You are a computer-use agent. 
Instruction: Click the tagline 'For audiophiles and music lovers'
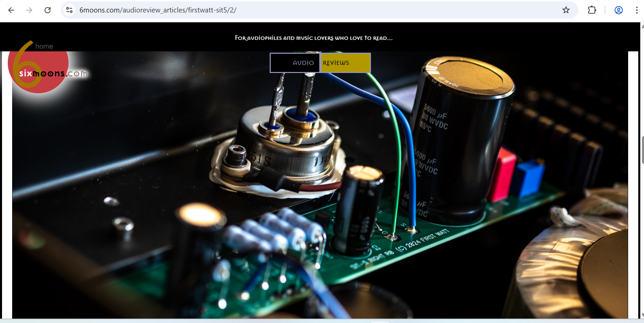pos(314,38)
